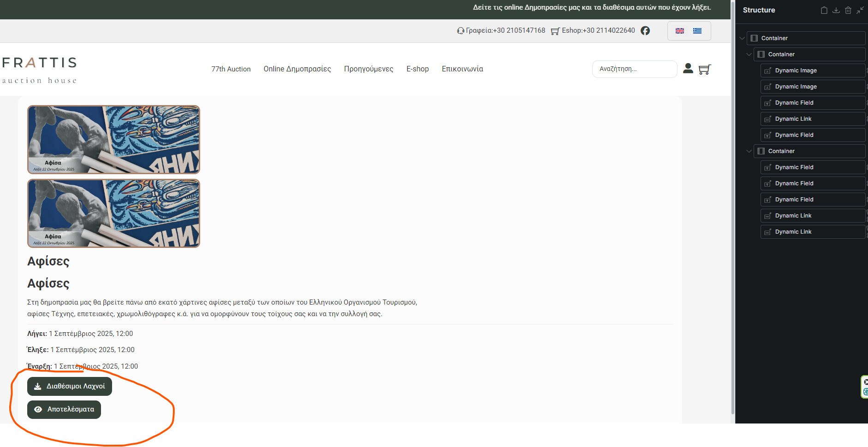This screenshot has width=868, height=447.
Task: Collapse the first nested Container chevron
Action: 749,54
